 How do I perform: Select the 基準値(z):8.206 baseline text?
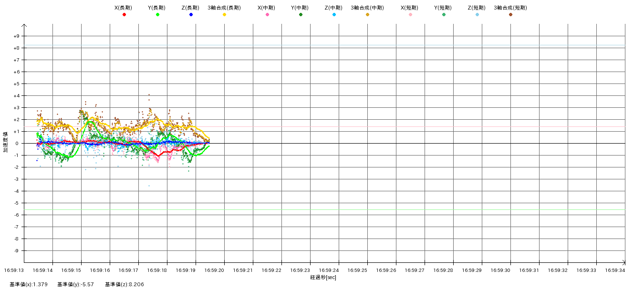(x=125, y=284)
